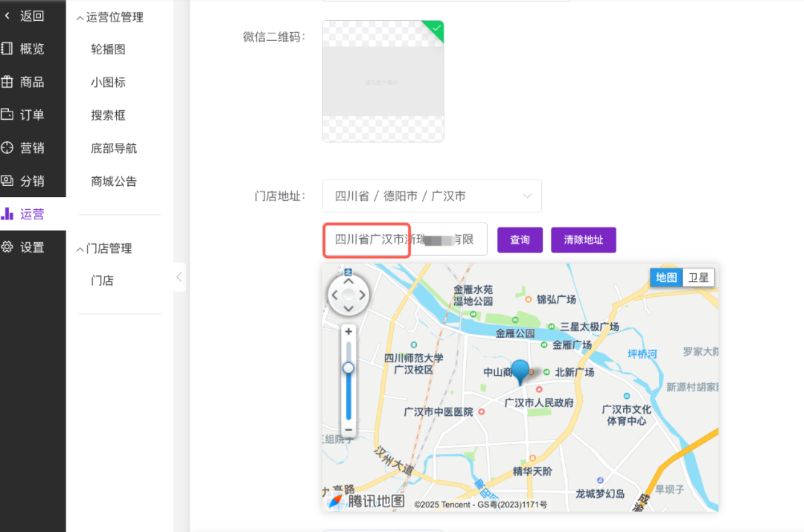The image size is (804, 532).
Task: Open the 商城公告 menu item
Action: click(114, 182)
